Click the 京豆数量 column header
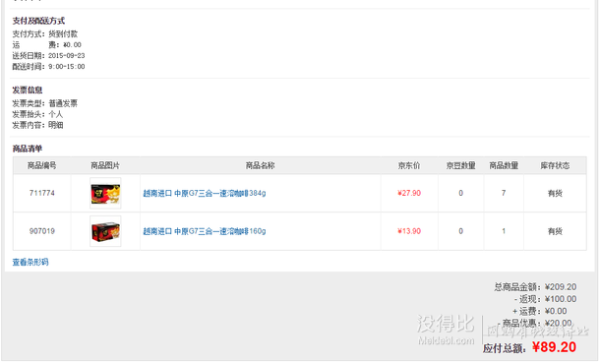The width and height of the screenshot is (600, 364). coord(460,165)
